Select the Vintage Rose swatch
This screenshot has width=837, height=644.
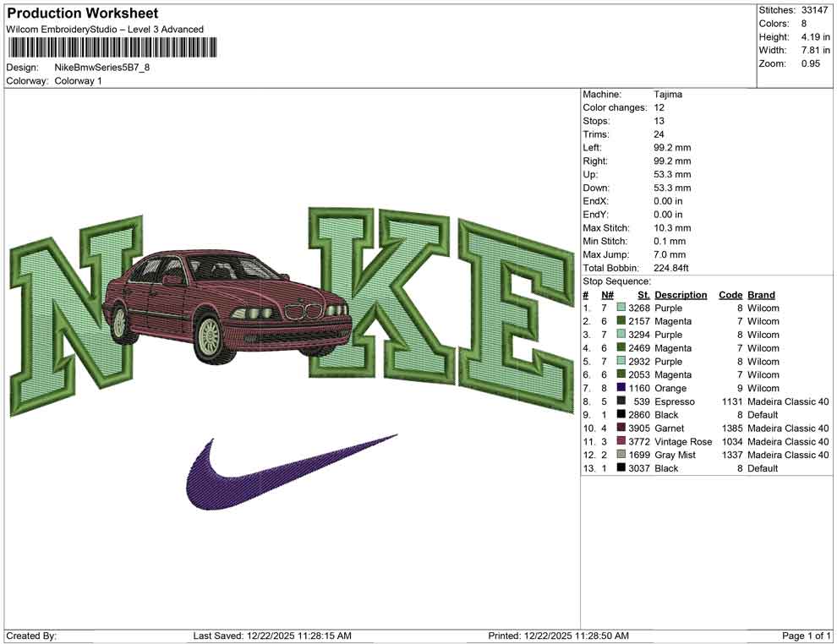(619, 441)
